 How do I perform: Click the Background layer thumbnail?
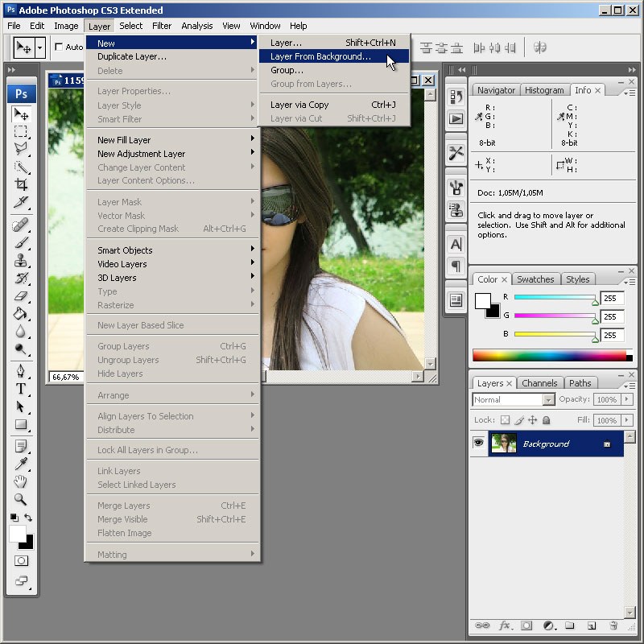click(x=504, y=444)
